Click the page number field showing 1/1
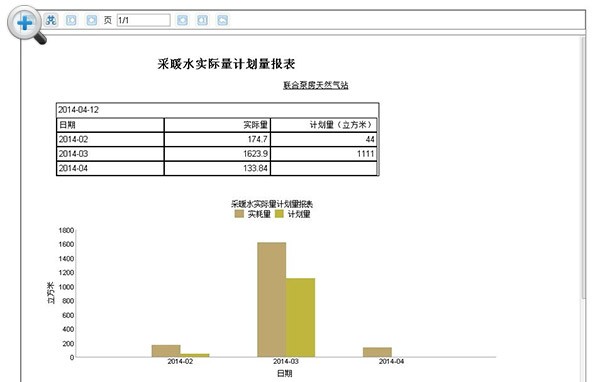This screenshot has height=382, width=600. point(143,20)
